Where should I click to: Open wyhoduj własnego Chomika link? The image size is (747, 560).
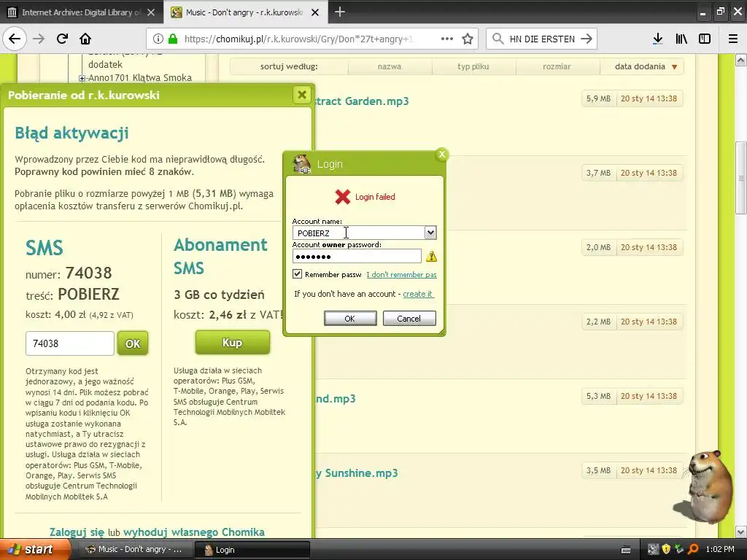[194, 532]
